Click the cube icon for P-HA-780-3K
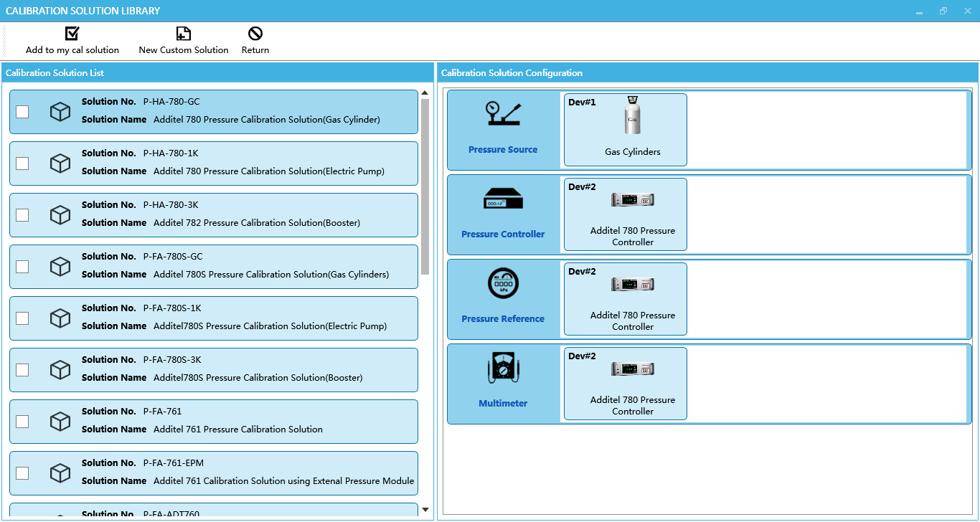 click(x=60, y=215)
